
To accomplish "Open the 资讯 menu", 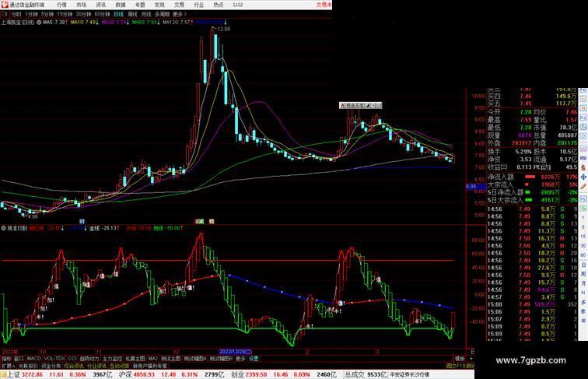I will (101, 5).
